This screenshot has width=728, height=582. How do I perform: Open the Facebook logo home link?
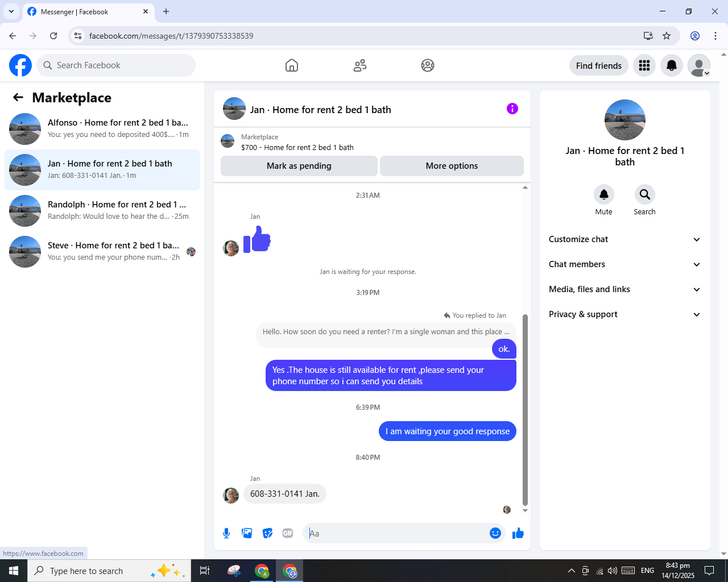pos(20,65)
